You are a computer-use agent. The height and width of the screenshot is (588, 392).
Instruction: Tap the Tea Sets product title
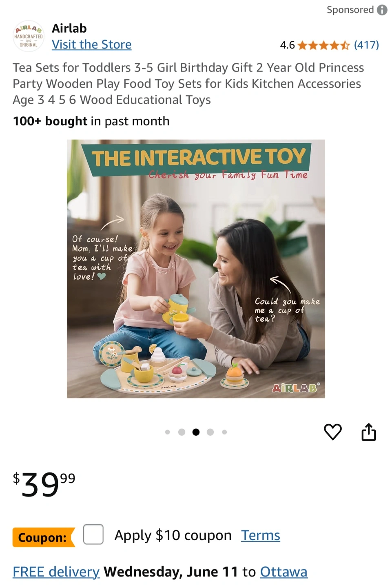click(188, 84)
